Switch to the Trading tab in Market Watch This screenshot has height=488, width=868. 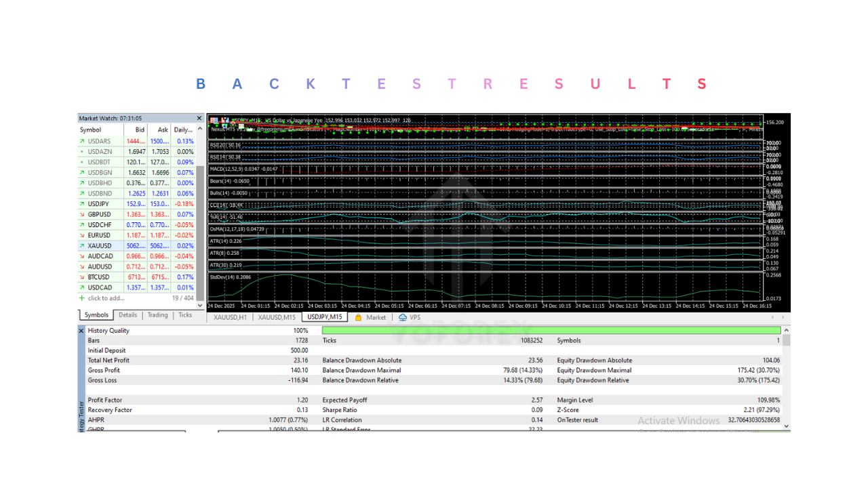coord(157,314)
